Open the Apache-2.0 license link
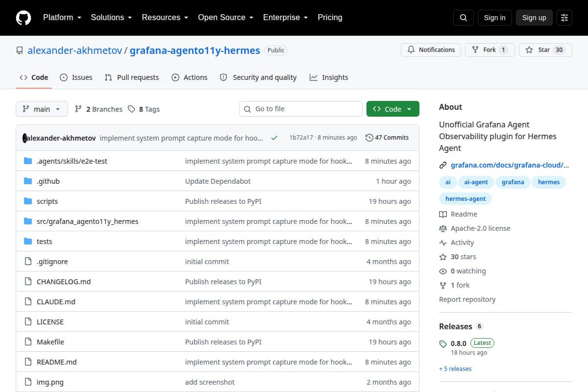Viewport: 588px width, 392px height. click(x=475, y=228)
